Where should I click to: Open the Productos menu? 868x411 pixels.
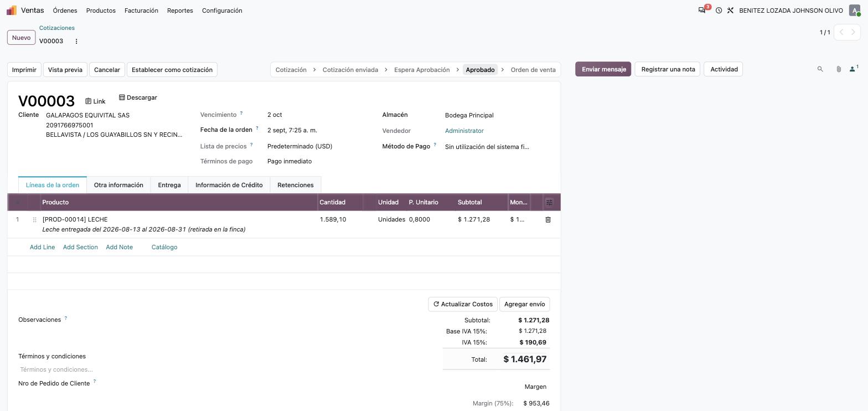click(101, 11)
